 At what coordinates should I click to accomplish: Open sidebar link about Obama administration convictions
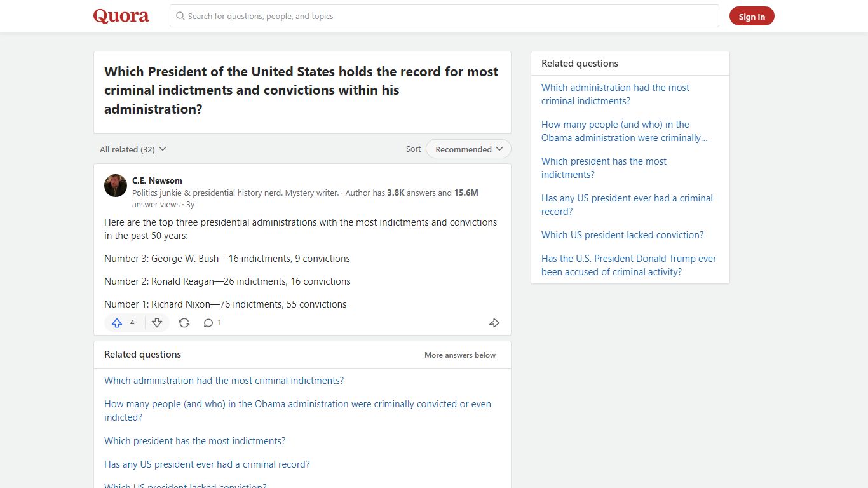coord(624,131)
